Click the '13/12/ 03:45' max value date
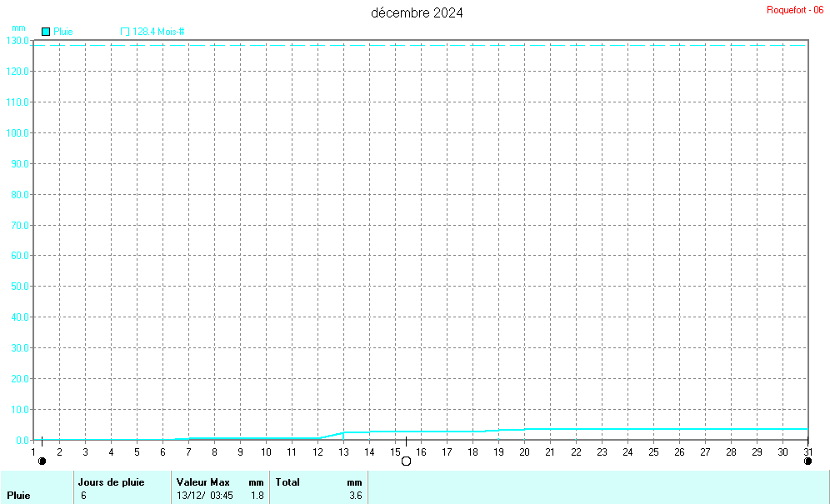The image size is (830, 504). coord(205,496)
